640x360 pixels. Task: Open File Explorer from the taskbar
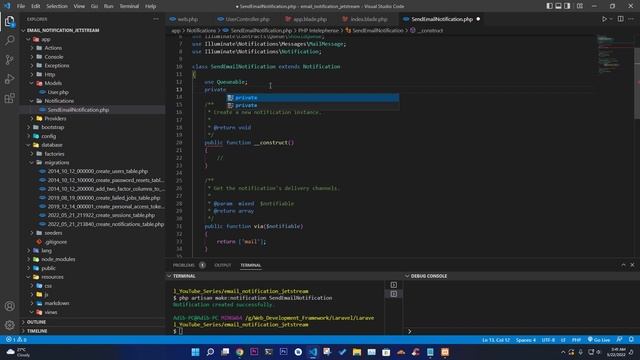click(x=357, y=352)
